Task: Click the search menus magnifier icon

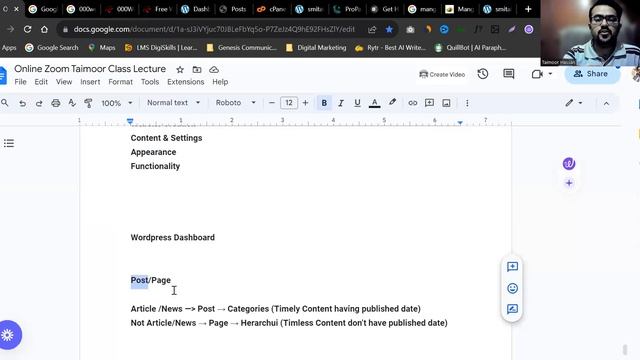Action: coord(5,103)
